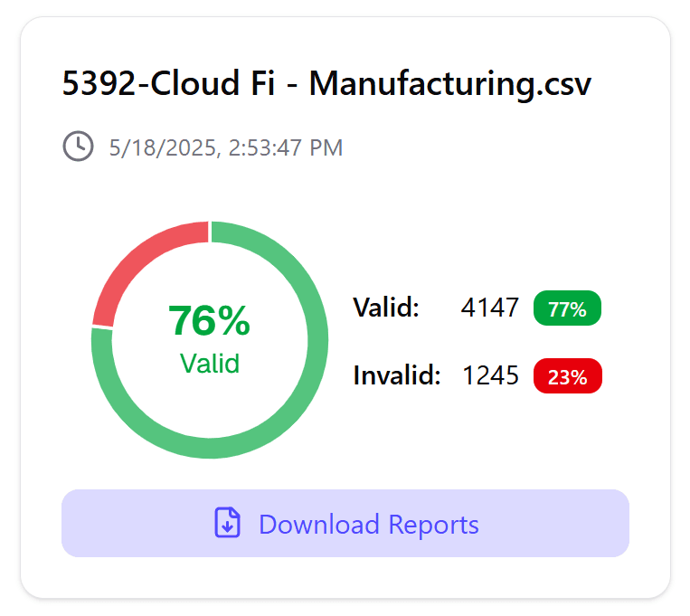Screen dimensions: 690x616
Task: Click the "Valid:" label
Action: 386,307
